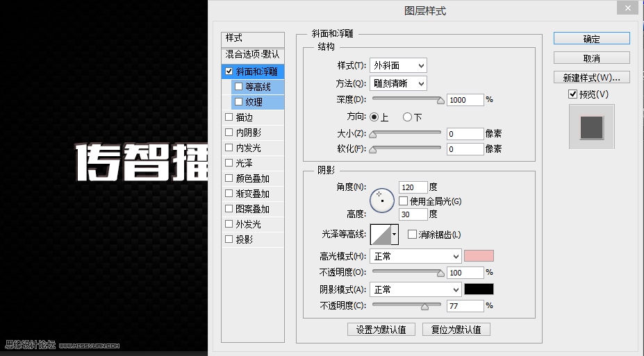Click the 软化 slider handle
The height and width of the screenshot is (356, 644).
[x=373, y=150]
